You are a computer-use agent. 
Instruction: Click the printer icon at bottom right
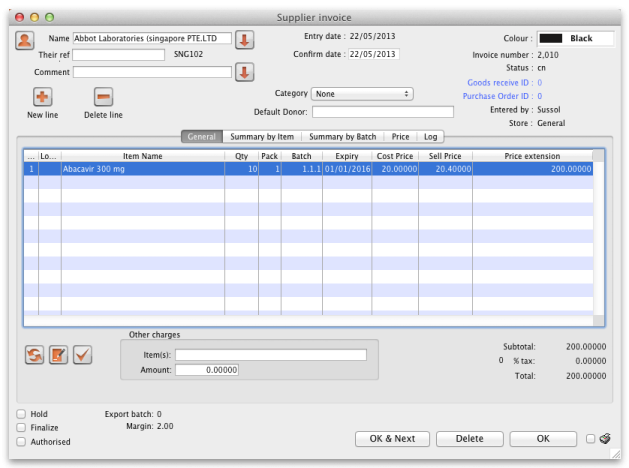coord(605,439)
